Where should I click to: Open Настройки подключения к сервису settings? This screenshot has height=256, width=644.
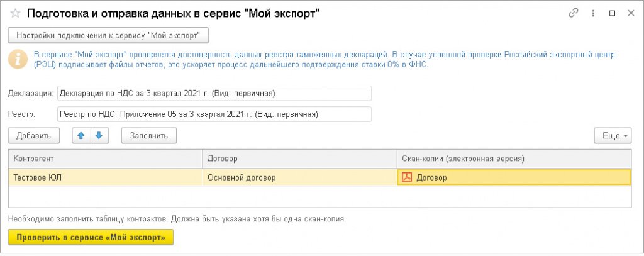(108, 35)
